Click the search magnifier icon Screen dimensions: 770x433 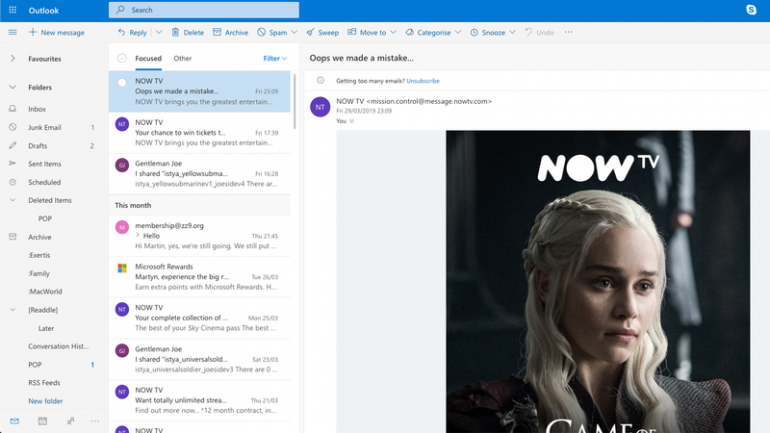[x=120, y=9]
